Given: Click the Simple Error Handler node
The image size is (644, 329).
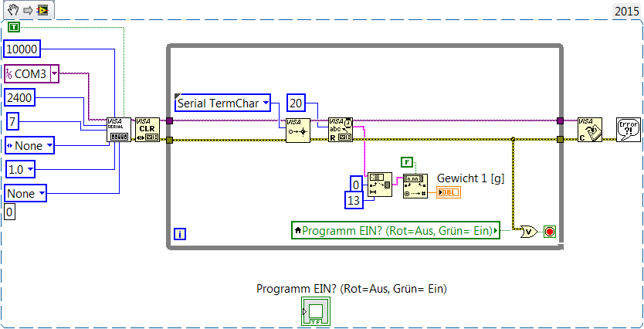Looking at the screenshot, I should click(x=629, y=130).
